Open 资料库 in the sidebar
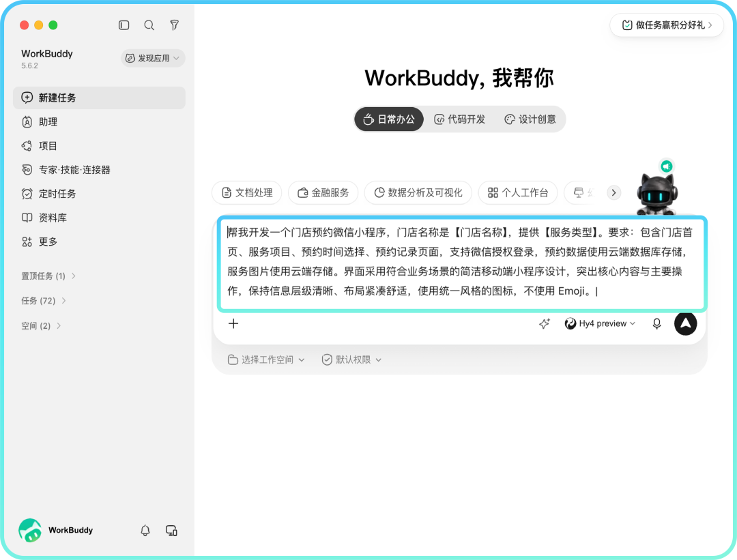Screen dimensions: 737x560 [99, 218]
